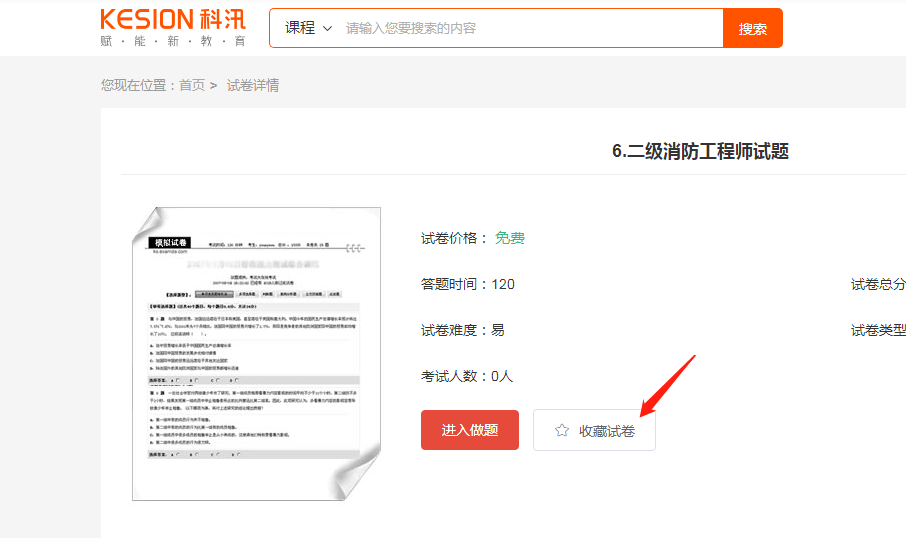The height and width of the screenshot is (538, 906).
Task: Click the 考试人数：0人 count text
Action: point(467,376)
